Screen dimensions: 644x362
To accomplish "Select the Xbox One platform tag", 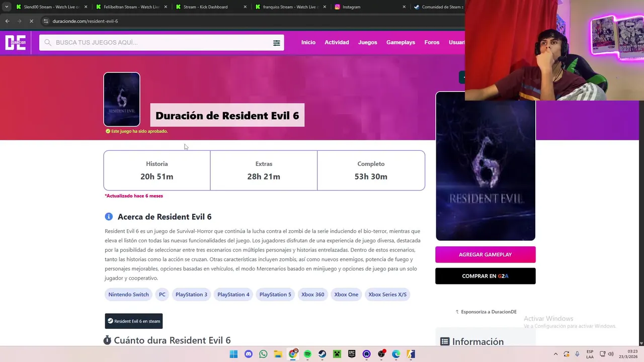I will (346, 295).
